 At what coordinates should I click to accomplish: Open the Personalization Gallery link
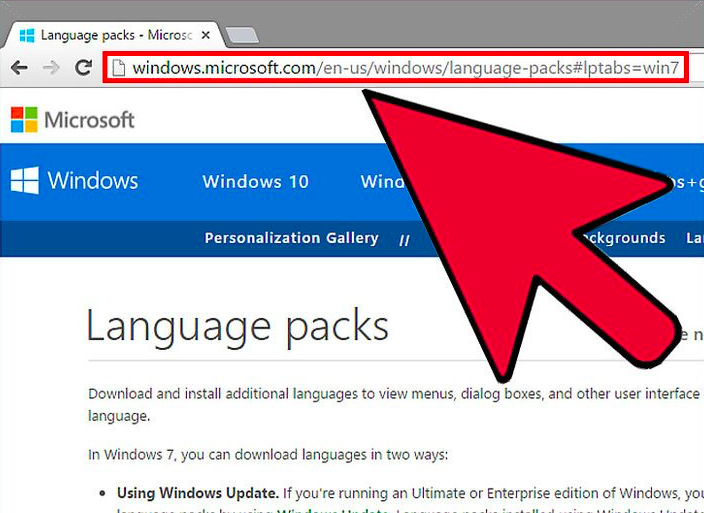pyautogui.click(x=291, y=238)
